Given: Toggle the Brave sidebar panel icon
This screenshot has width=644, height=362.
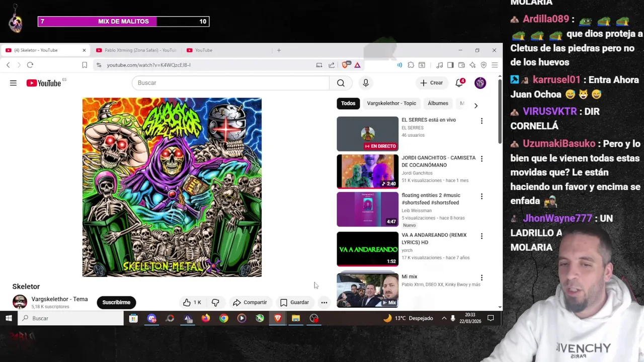Looking at the screenshot, I should tap(450, 65).
